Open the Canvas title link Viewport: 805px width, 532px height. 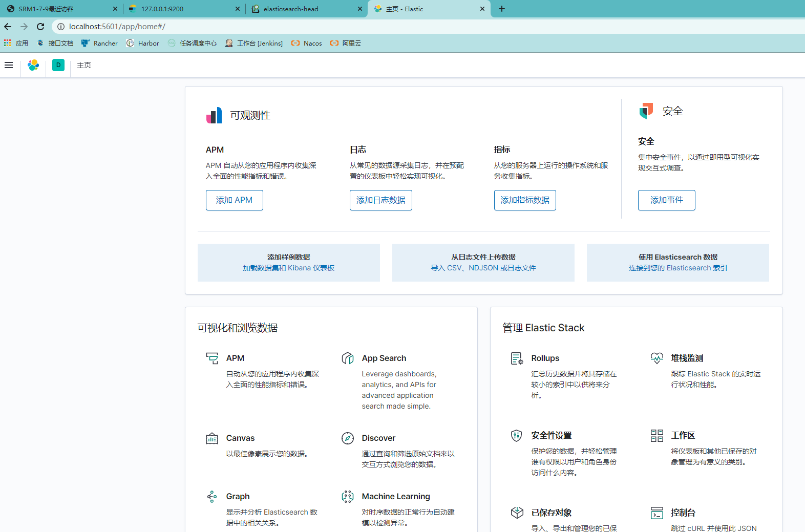click(240, 438)
